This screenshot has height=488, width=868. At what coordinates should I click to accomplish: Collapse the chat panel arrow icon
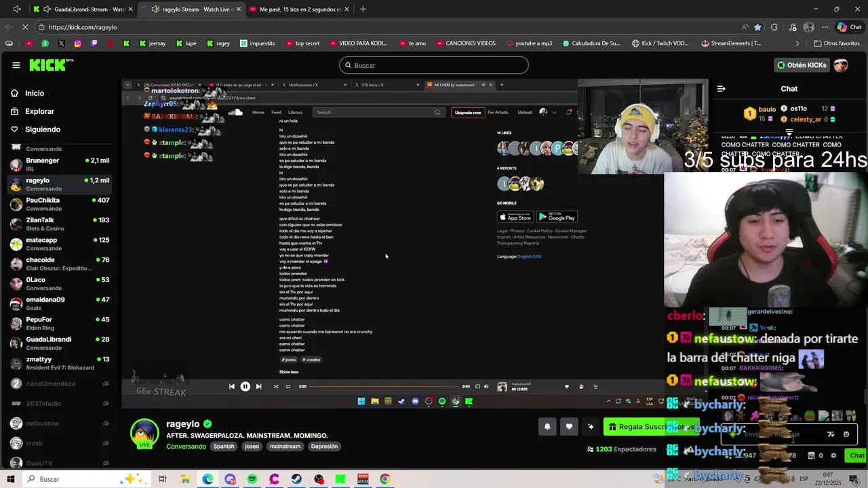(722, 89)
